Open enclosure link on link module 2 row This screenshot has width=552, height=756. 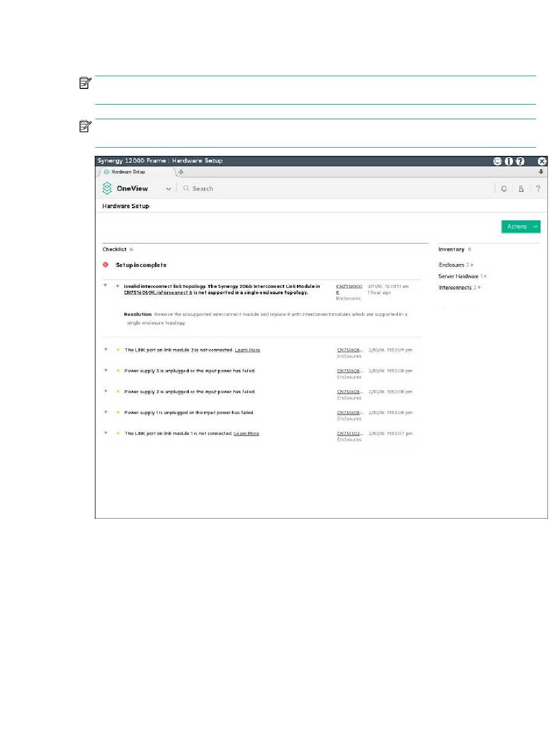[350, 350]
